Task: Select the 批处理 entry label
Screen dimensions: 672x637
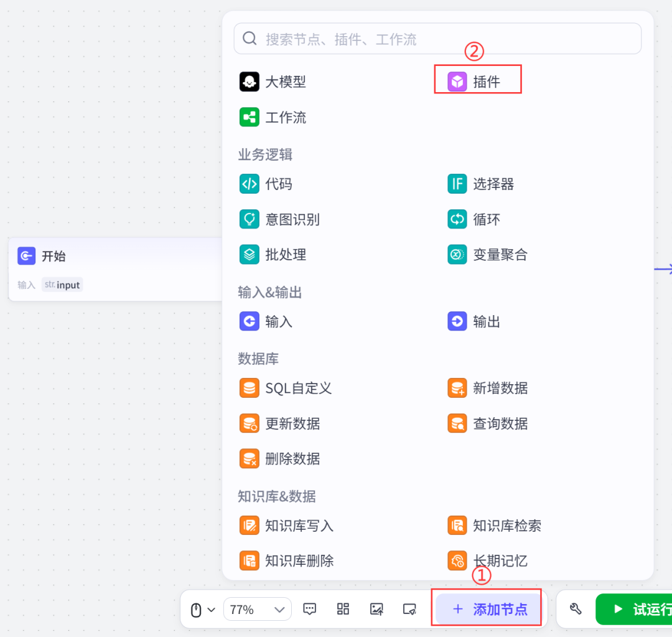Action: (286, 255)
